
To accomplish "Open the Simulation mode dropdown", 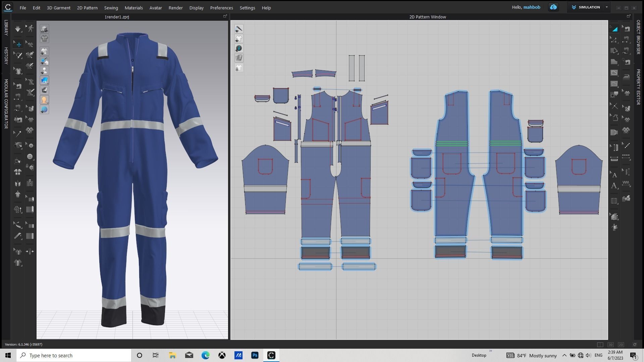I will (x=606, y=7).
